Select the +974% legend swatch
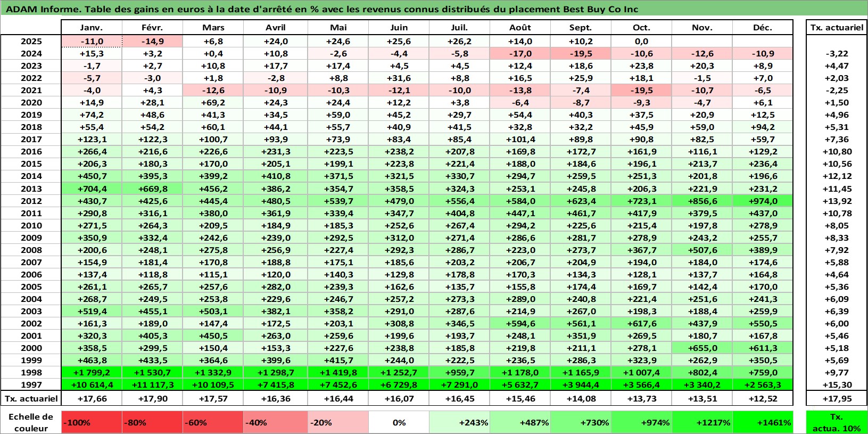868x434 pixels. tap(641, 422)
